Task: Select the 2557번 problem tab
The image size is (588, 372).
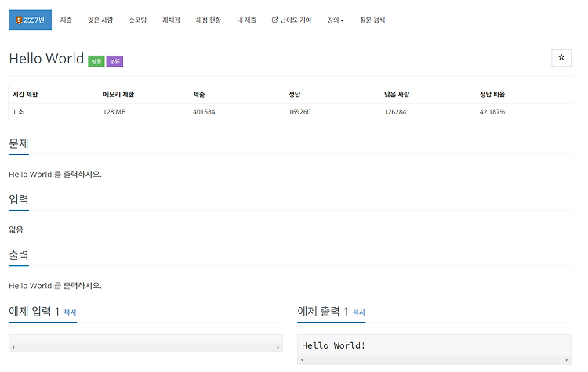Action: 30,20
